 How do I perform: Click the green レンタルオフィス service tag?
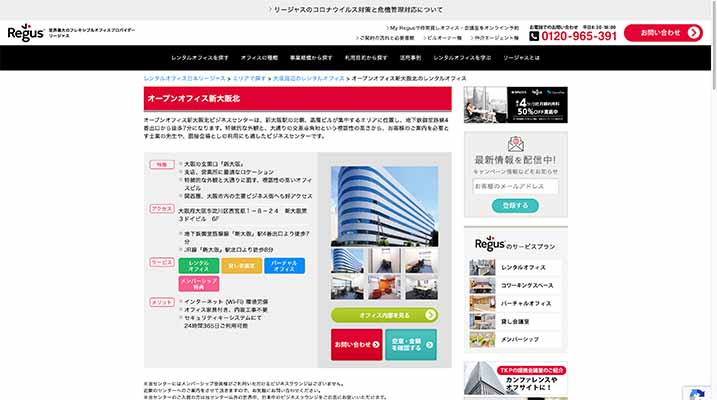click(x=198, y=266)
